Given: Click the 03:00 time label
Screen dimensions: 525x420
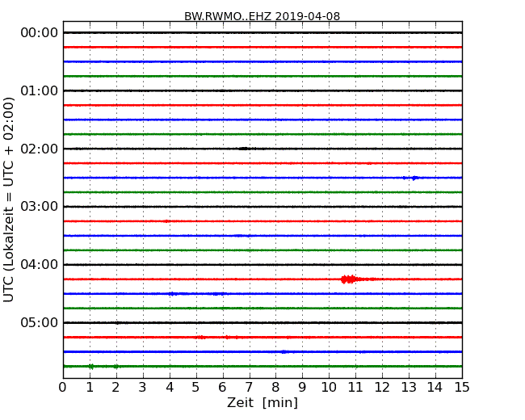Looking at the screenshot, I should pos(40,207).
